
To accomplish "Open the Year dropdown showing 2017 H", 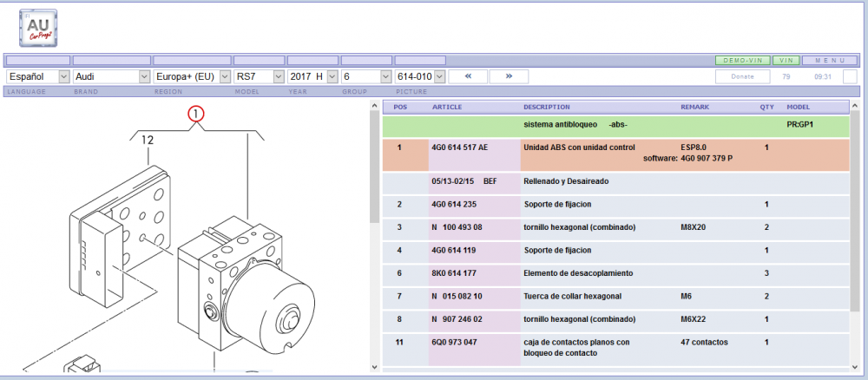I will pos(312,76).
